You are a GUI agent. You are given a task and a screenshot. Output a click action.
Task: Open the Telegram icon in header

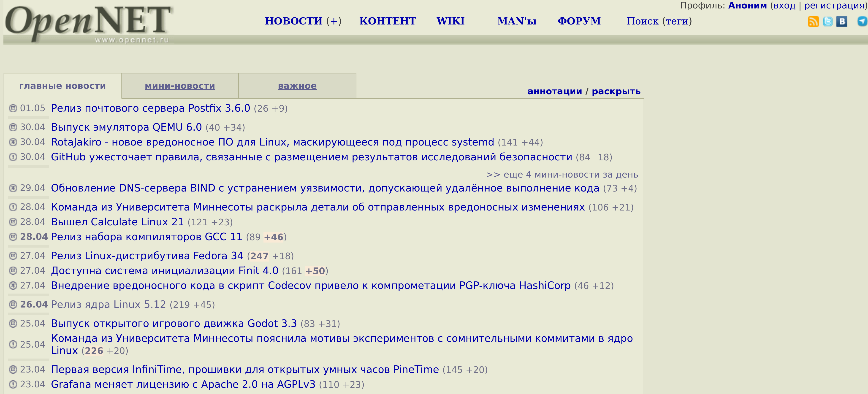click(862, 22)
